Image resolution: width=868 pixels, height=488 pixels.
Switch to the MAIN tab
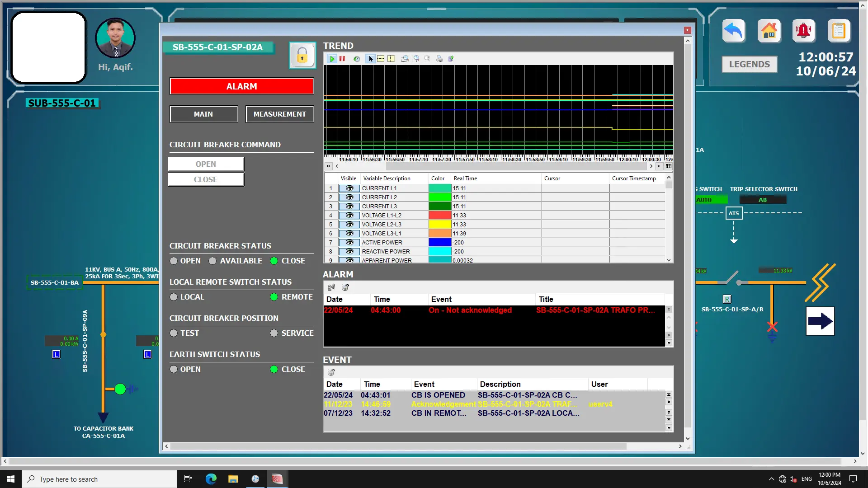coord(203,114)
